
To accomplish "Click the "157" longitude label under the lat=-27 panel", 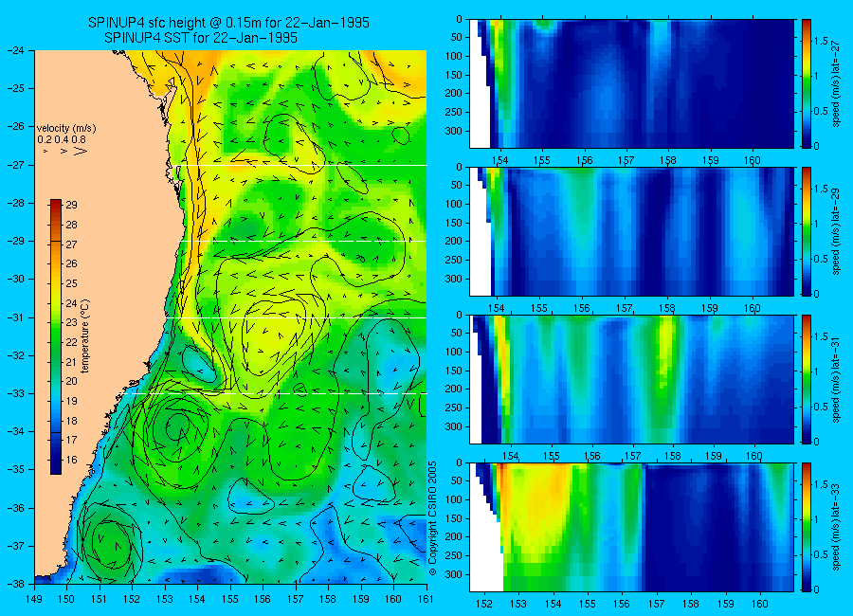I will click(626, 160).
